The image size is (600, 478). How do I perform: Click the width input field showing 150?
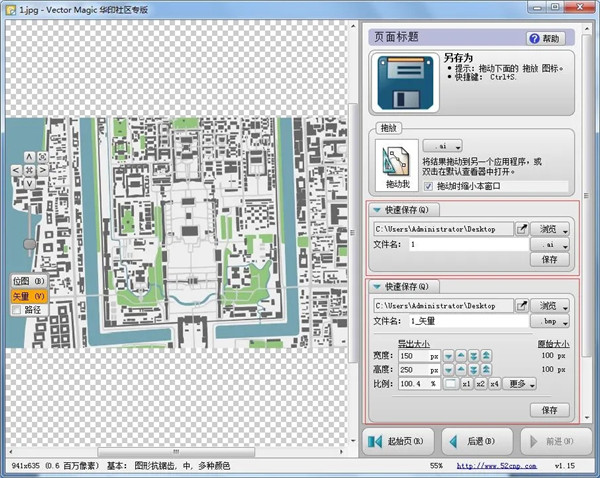coord(418,356)
